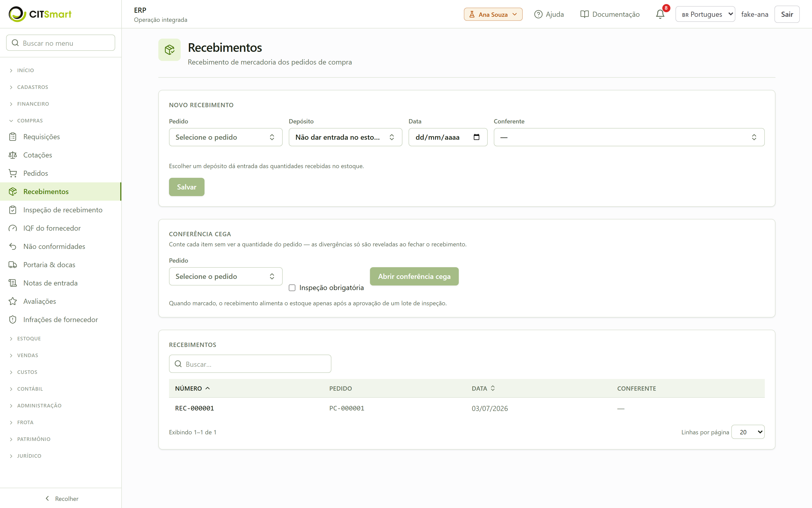Sort table by NÚMERO column
The image size is (812, 508).
pos(192,388)
